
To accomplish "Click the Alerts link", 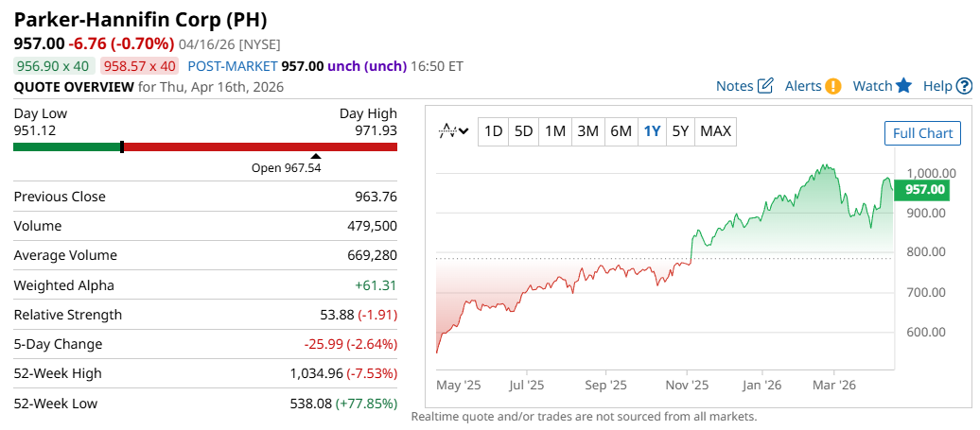I will tap(803, 86).
